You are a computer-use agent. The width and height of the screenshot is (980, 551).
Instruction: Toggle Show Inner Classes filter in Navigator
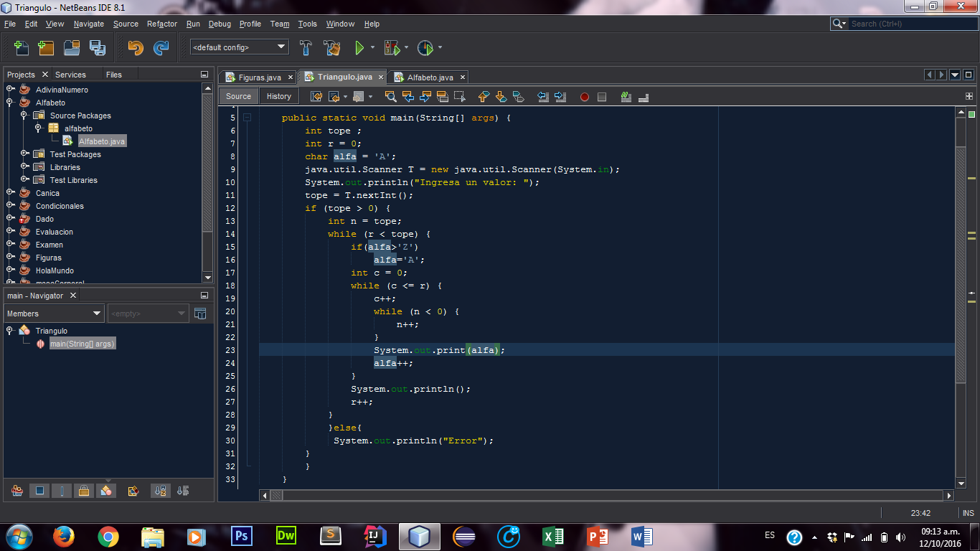pos(106,491)
